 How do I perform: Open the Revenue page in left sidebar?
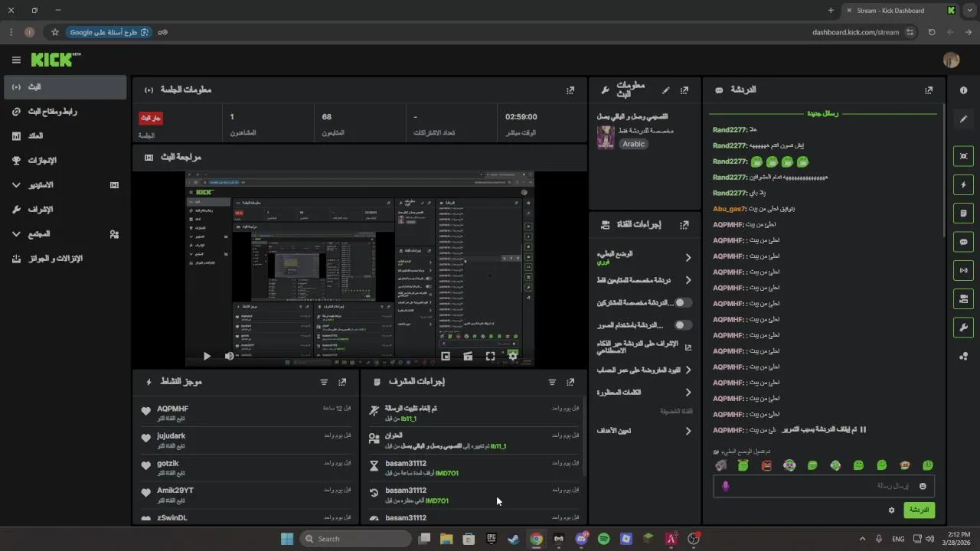point(65,136)
